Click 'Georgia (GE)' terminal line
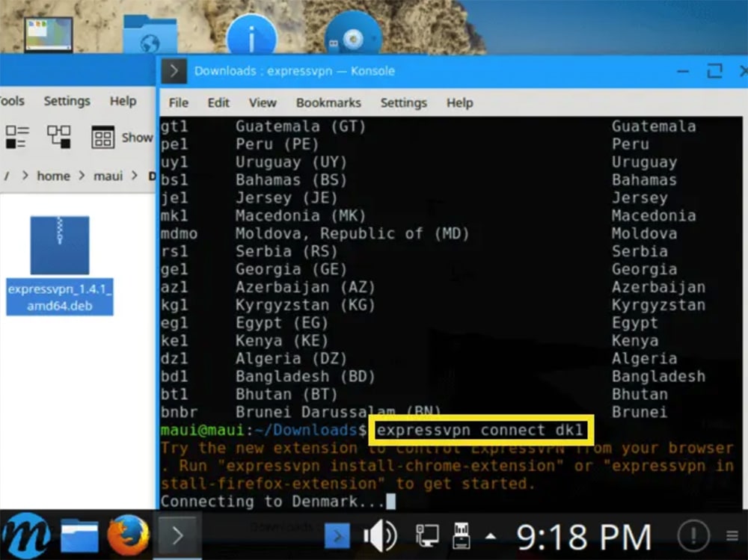 click(291, 269)
